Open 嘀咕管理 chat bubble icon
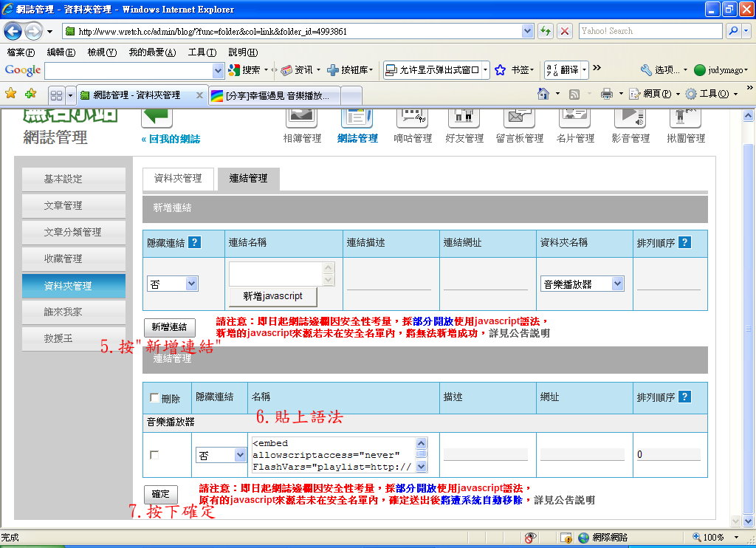The image size is (756, 548). coord(412,118)
